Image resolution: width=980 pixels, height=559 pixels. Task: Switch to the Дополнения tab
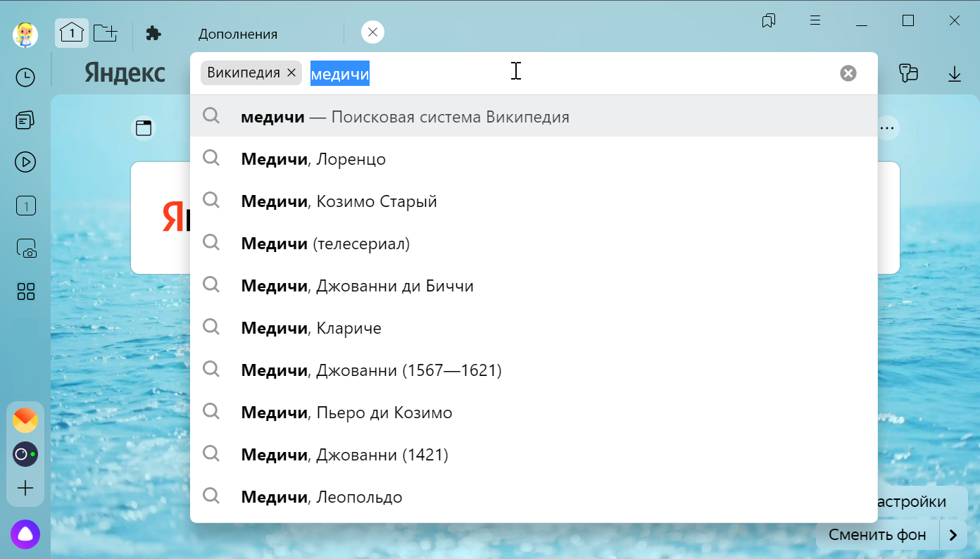(x=237, y=34)
